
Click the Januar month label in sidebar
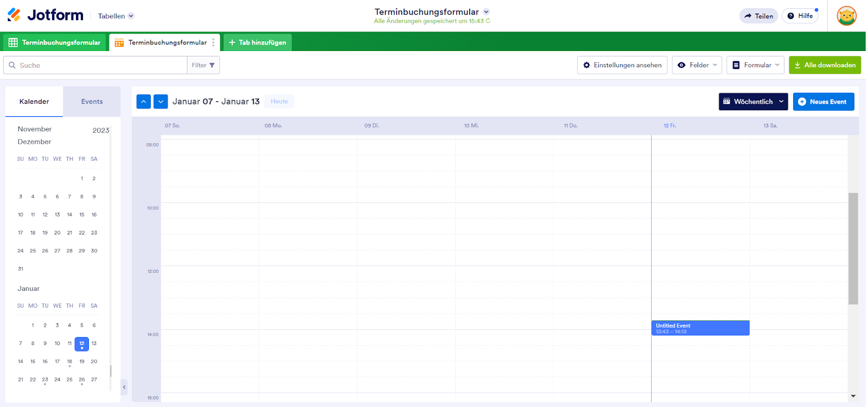(x=29, y=289)
